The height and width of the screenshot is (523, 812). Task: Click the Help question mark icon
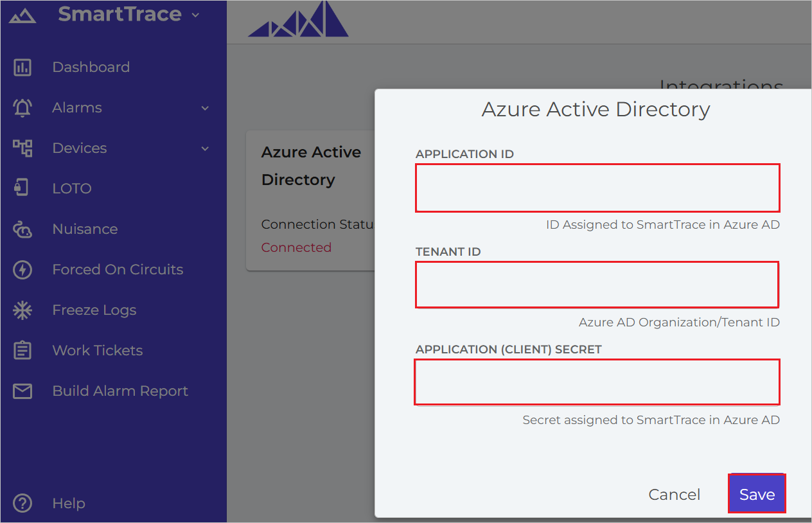[22, 503]
